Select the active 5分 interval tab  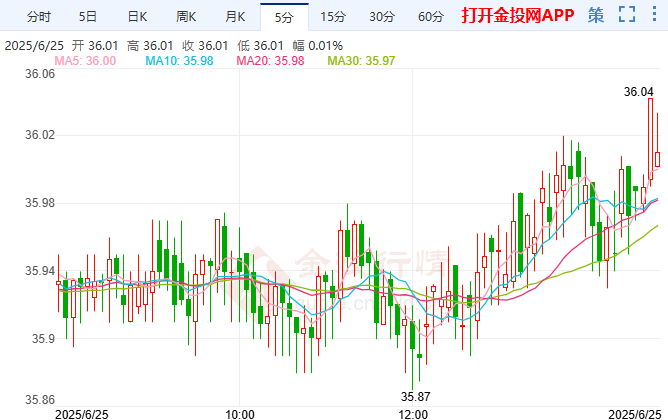[284, 16]
